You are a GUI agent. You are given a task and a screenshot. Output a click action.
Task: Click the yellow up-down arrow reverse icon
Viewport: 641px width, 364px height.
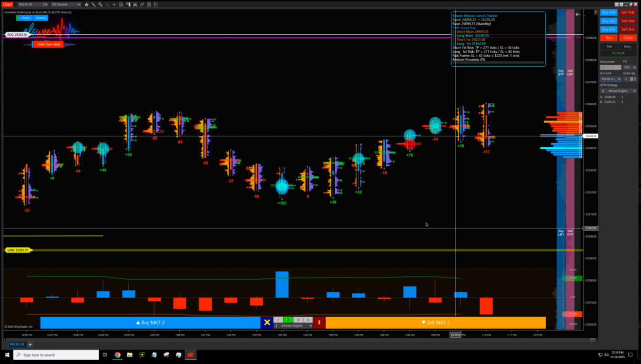(319, 322)
